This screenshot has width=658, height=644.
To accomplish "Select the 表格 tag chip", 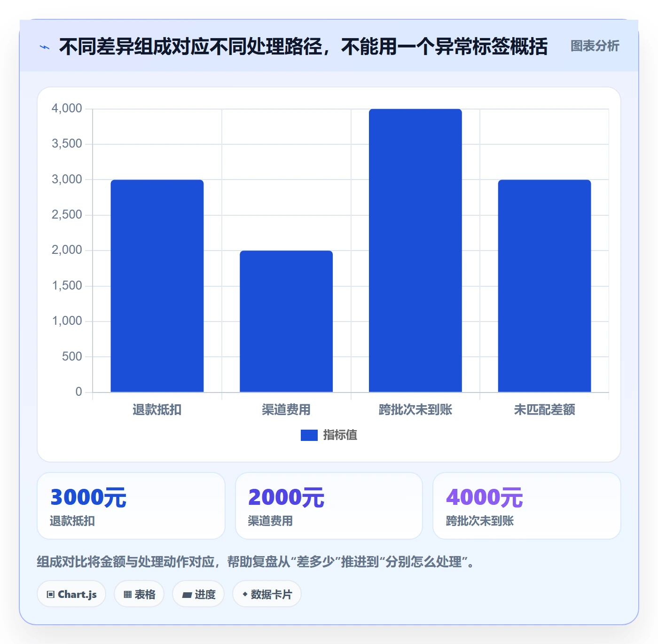I will click(x=139, y=594).
